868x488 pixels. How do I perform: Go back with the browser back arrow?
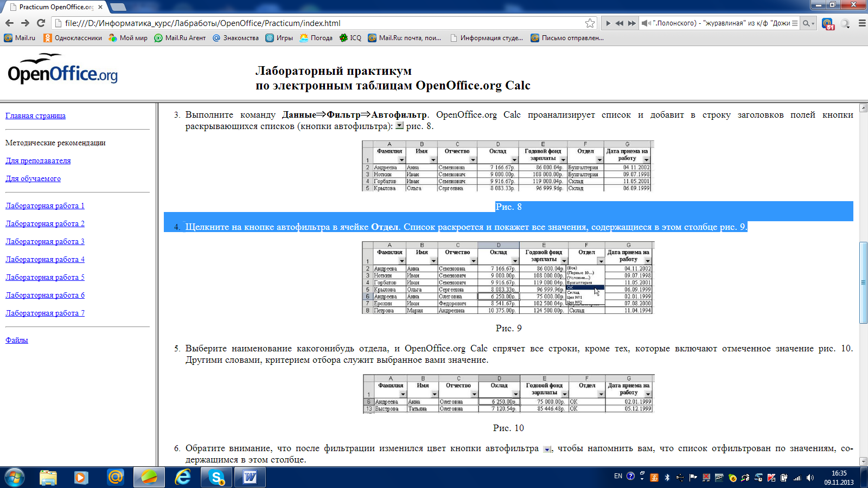pyautogui.click(x=9, y=23)
